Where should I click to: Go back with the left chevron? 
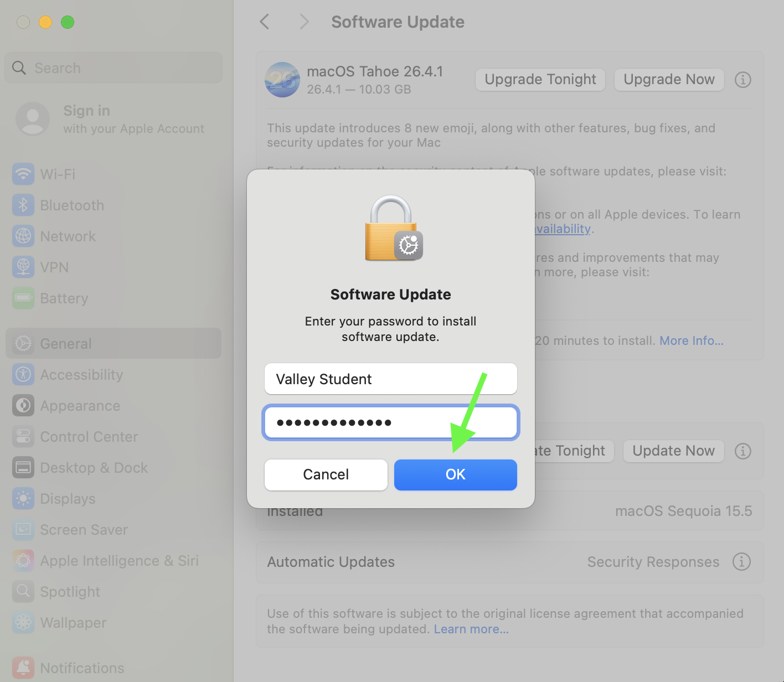(265, 22)
